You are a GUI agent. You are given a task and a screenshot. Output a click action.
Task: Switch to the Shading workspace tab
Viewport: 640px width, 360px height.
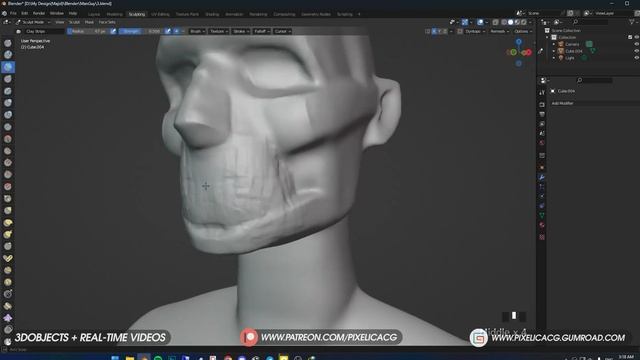tap(212, 14)
